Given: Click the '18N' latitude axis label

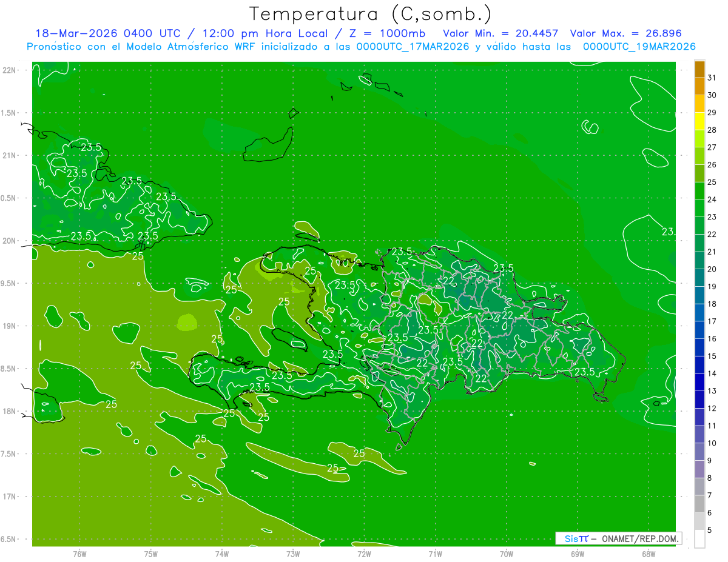Looking at the screenshot, I should click(10, 412).
